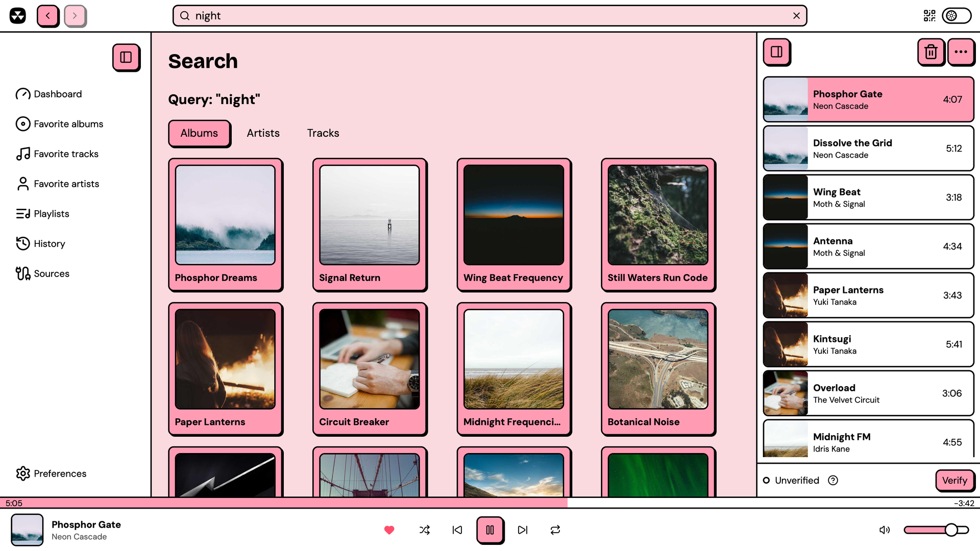Collapse the left sidebar panel
Viewport: 980px width, 551px height.
click(126, 57)
